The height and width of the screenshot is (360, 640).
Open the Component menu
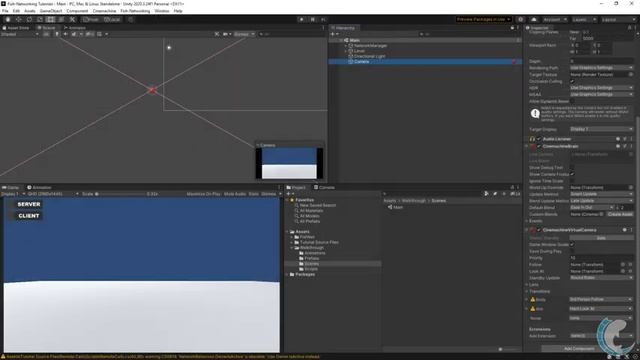click(77, 11)
